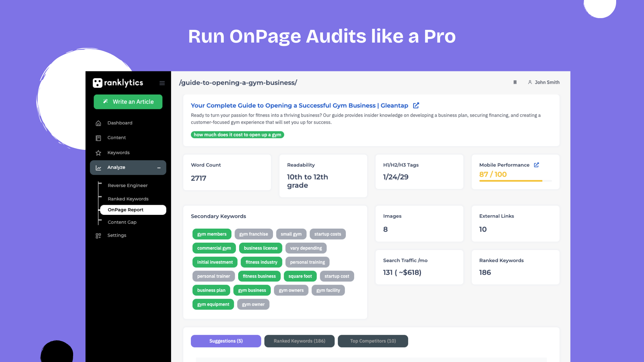Click the John Smith user profile
644x362 pixels.
(x=544, y=82)
